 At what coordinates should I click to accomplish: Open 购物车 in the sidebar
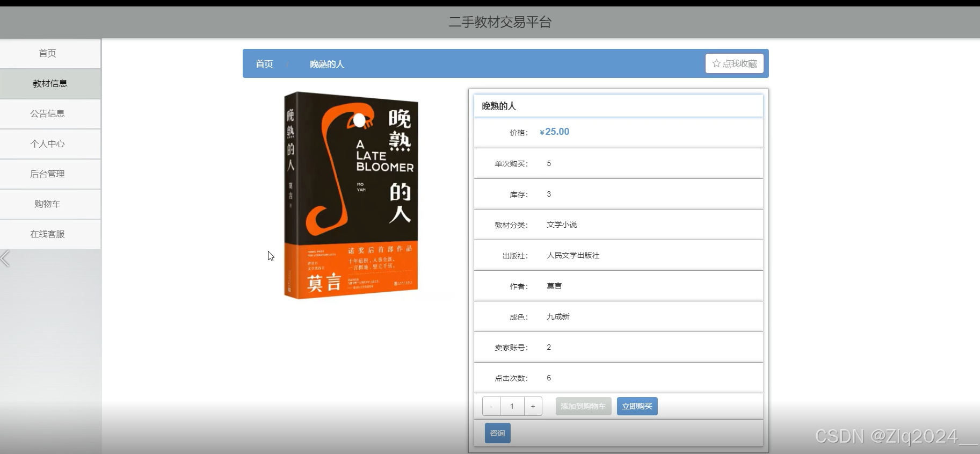click(x=50, y=204)
